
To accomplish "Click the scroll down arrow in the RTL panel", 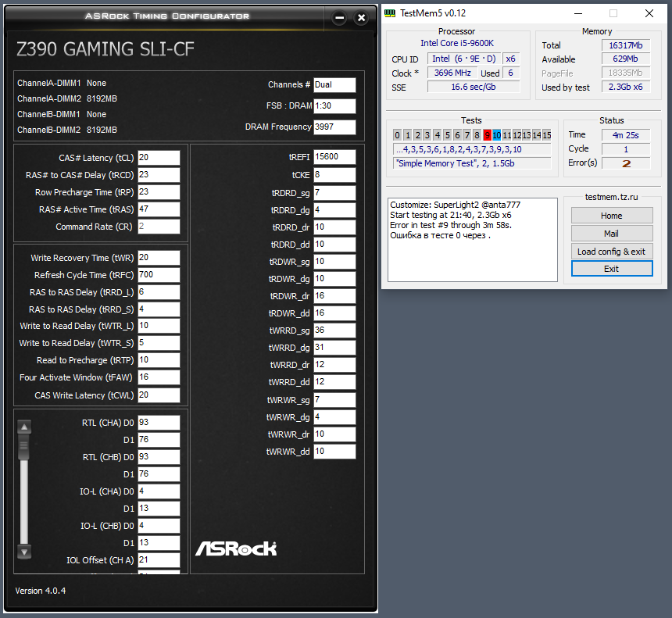I will tap(24, 552).
